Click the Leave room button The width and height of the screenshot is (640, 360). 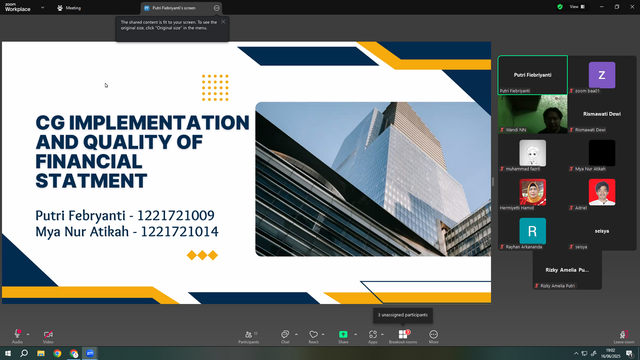(624, 336)
